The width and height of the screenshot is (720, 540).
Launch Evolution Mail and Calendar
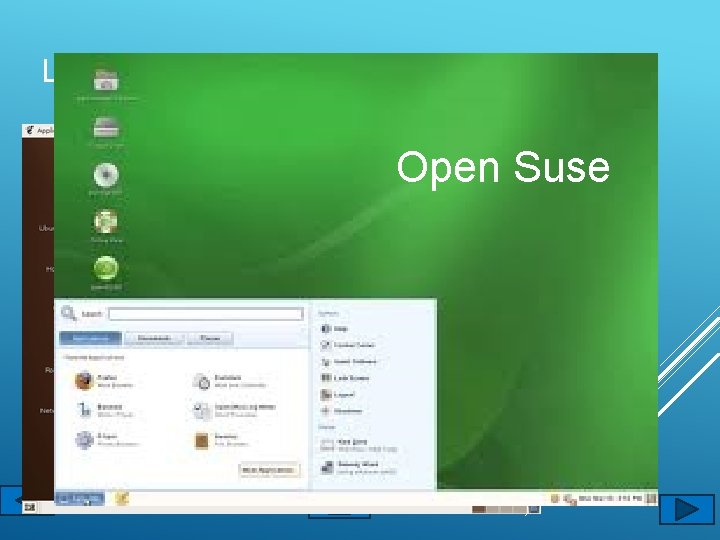click(230, 381)
